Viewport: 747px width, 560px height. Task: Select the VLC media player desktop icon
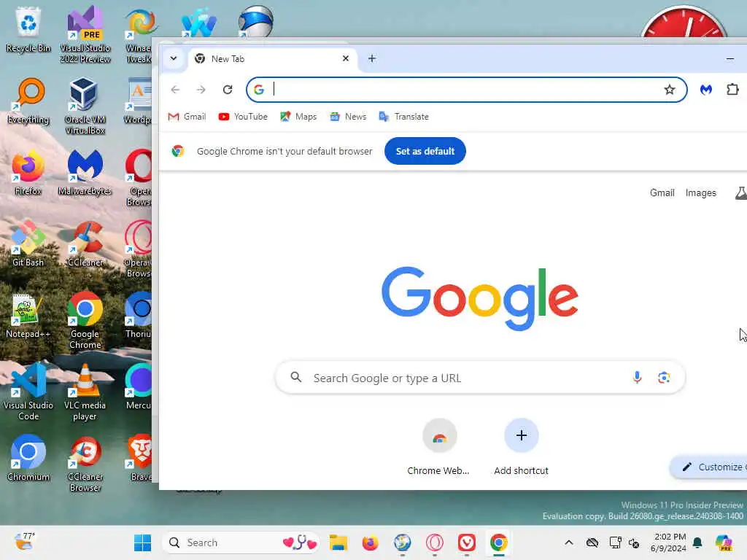(85, 392)
